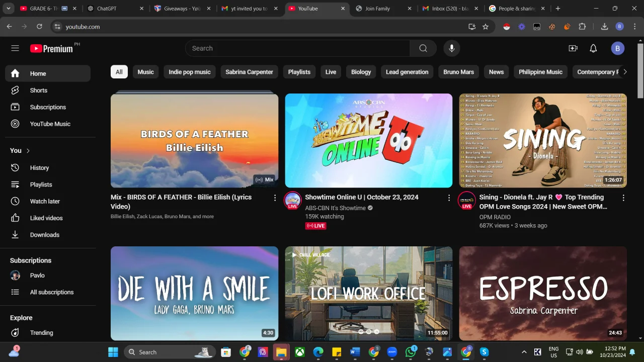Open watch History
Viewport: 644px width, 362px height.
(48, 168)
